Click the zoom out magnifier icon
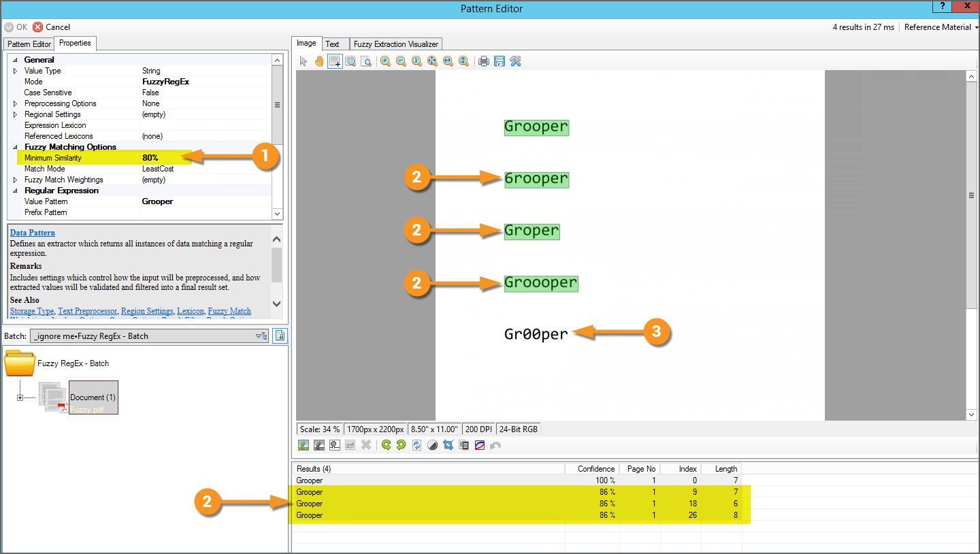 401,61
